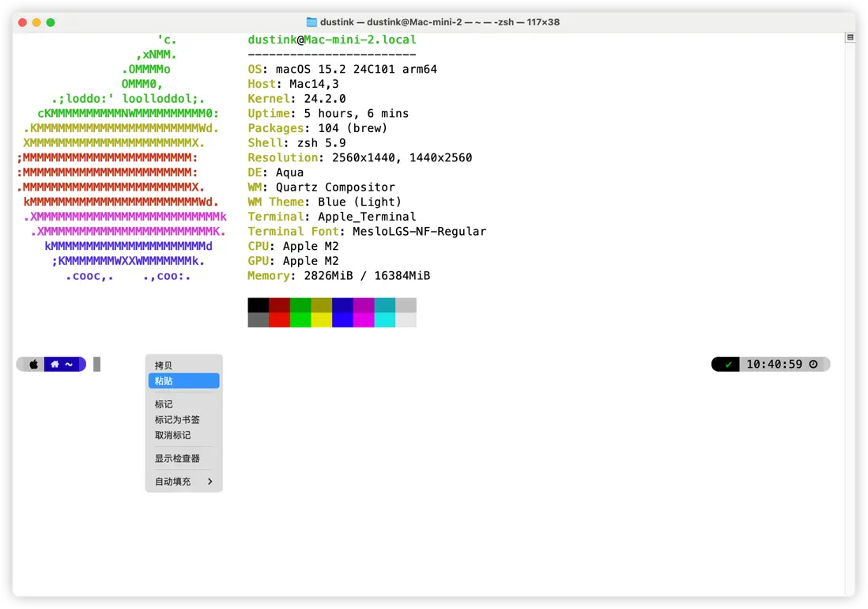The image size is (868, 609).
Task: Click the home icon in blue prompt segment
Action: click(55, 365)
